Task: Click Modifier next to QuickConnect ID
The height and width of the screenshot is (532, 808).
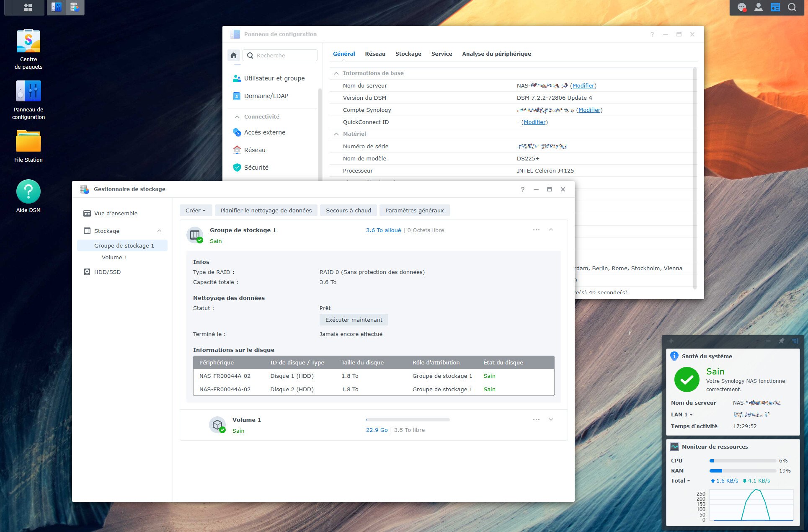Action: coord(534,122)
